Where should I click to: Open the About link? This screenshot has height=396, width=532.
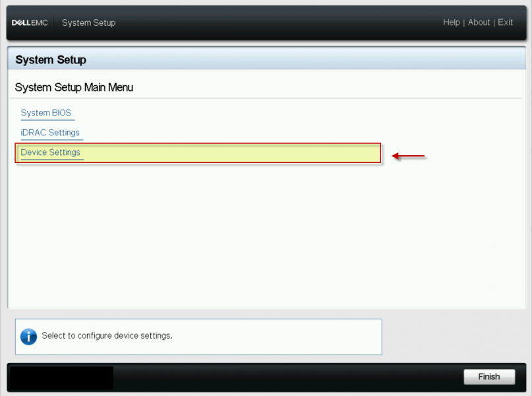click(x=479, y=22)
